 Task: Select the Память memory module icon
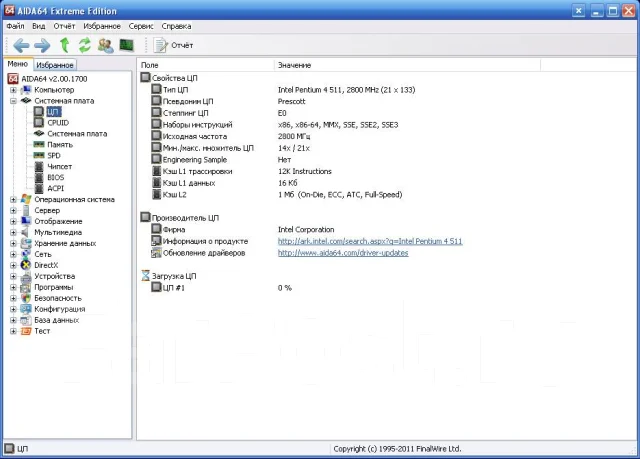click(39, 144)
